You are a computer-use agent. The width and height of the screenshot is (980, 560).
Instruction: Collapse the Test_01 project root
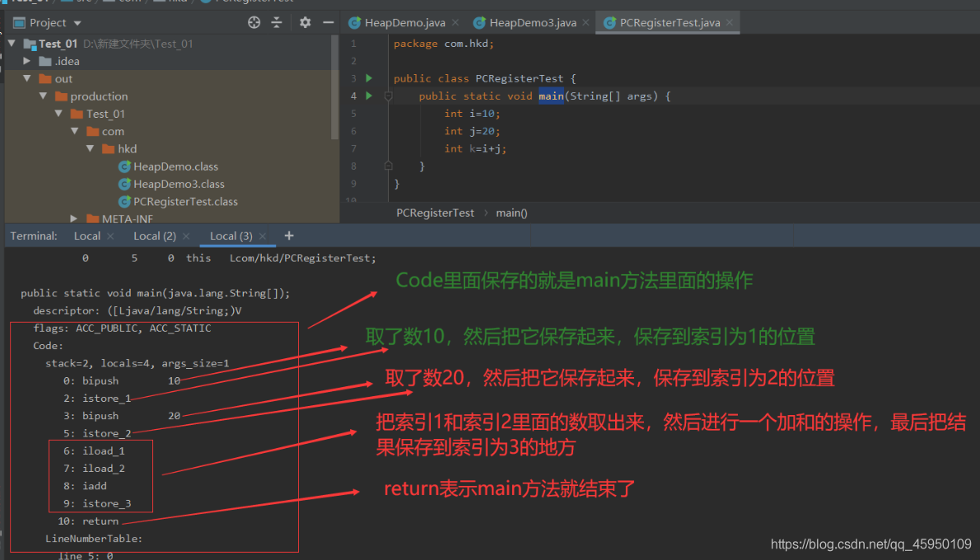tap(12, 43)
